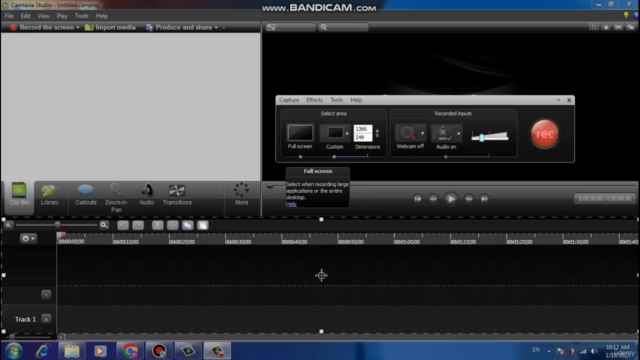Open the Transitions tool

177,194
